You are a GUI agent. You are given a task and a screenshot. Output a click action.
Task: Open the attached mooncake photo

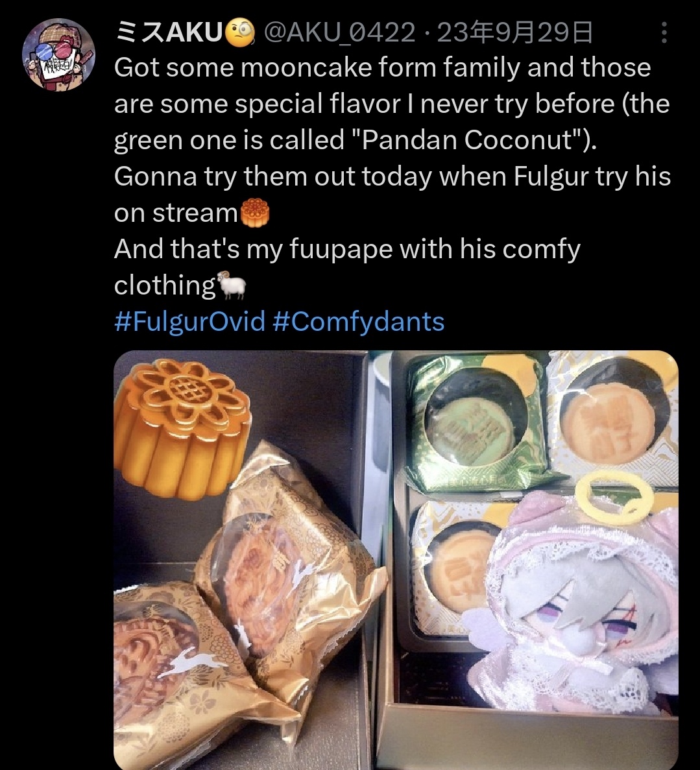click(396, 560)
